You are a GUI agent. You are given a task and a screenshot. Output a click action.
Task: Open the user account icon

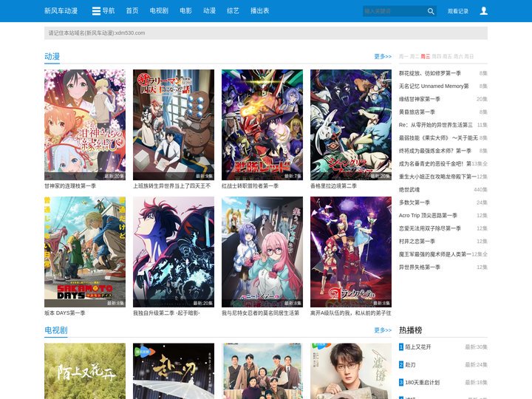[483, 11]
